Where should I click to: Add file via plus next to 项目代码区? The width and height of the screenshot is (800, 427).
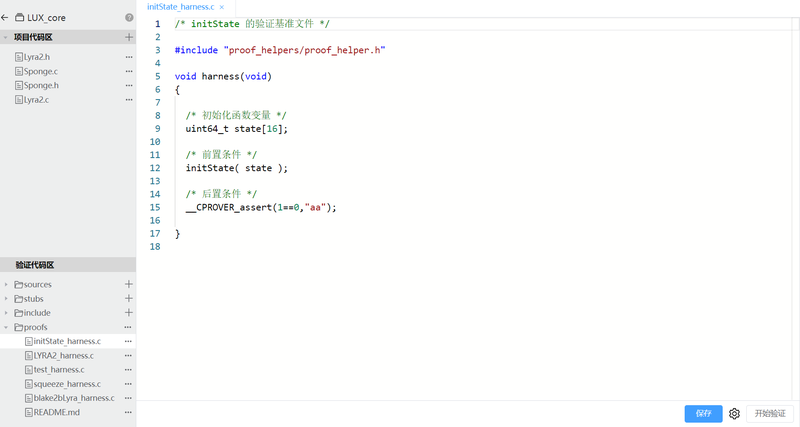coord(129,37)
